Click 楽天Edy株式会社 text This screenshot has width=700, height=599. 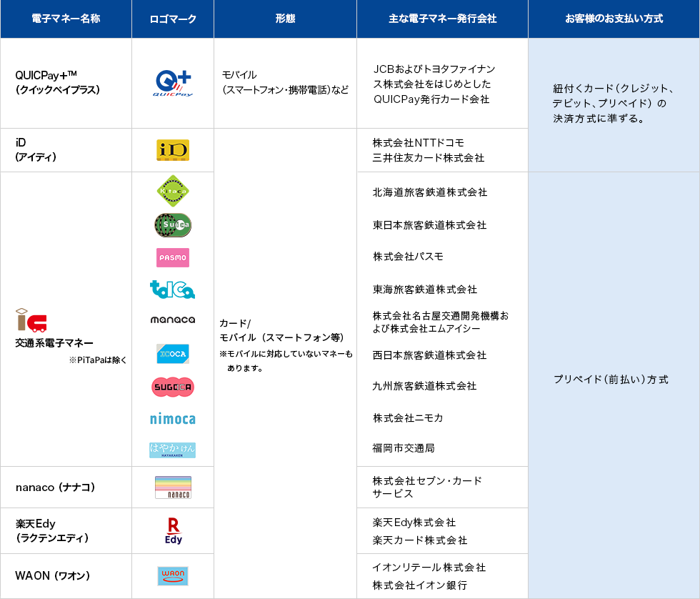click(x=414, y=523)
